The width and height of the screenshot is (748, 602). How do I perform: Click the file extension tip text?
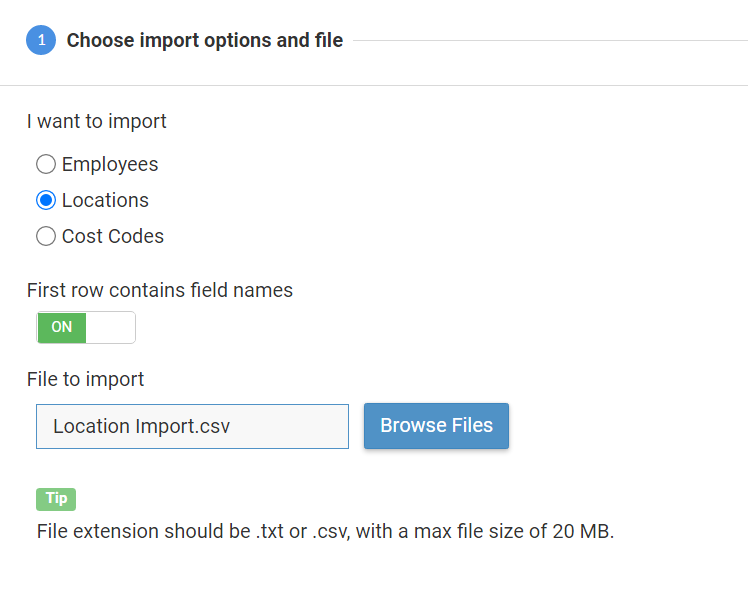point(325,531)
